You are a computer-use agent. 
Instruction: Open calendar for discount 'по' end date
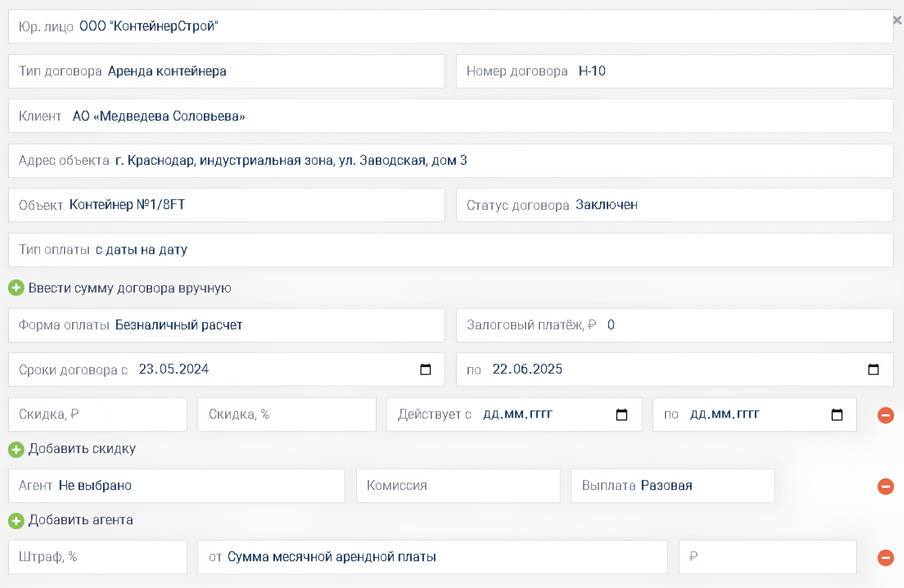click(837, 414)
